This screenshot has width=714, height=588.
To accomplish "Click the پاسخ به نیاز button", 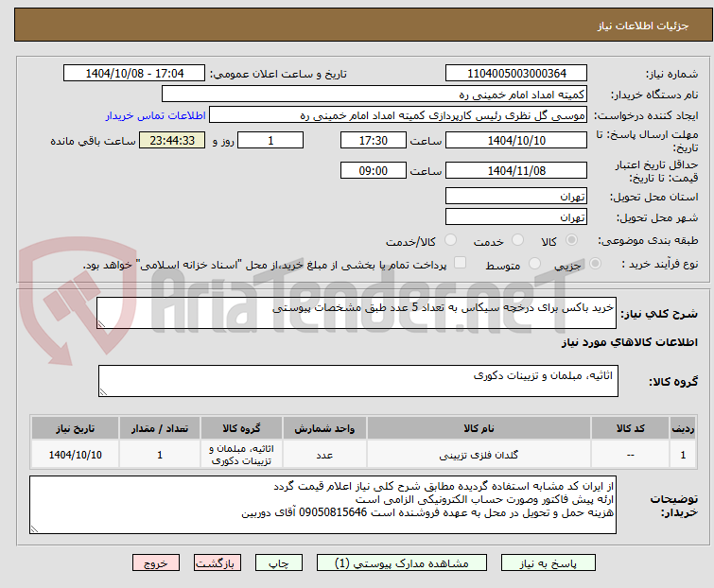I will pos(549,563).
